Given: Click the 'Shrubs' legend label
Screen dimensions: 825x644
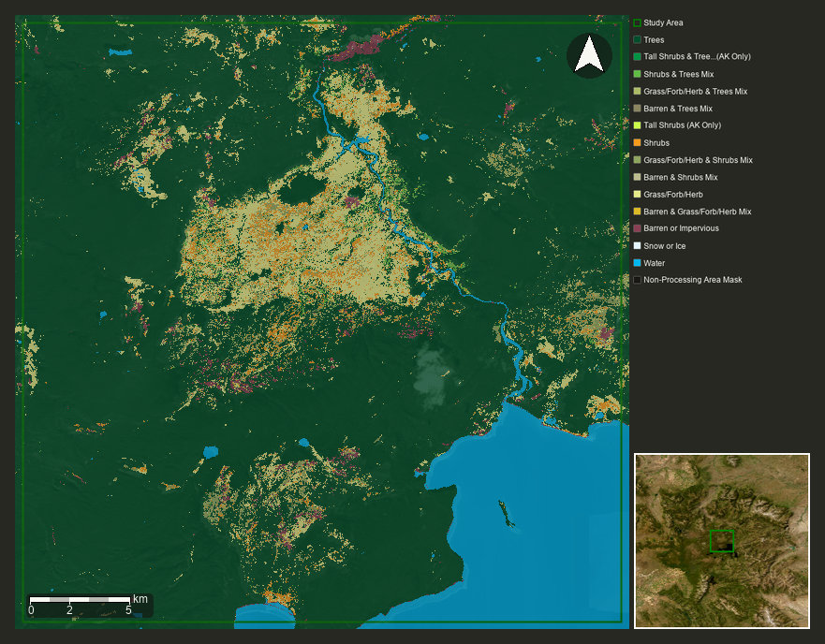Looking at the screenshot, I should coord(656,143).
